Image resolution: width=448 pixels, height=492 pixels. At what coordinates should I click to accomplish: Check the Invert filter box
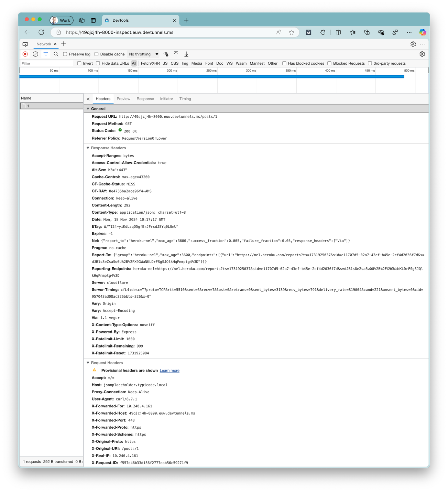point(79,63)
